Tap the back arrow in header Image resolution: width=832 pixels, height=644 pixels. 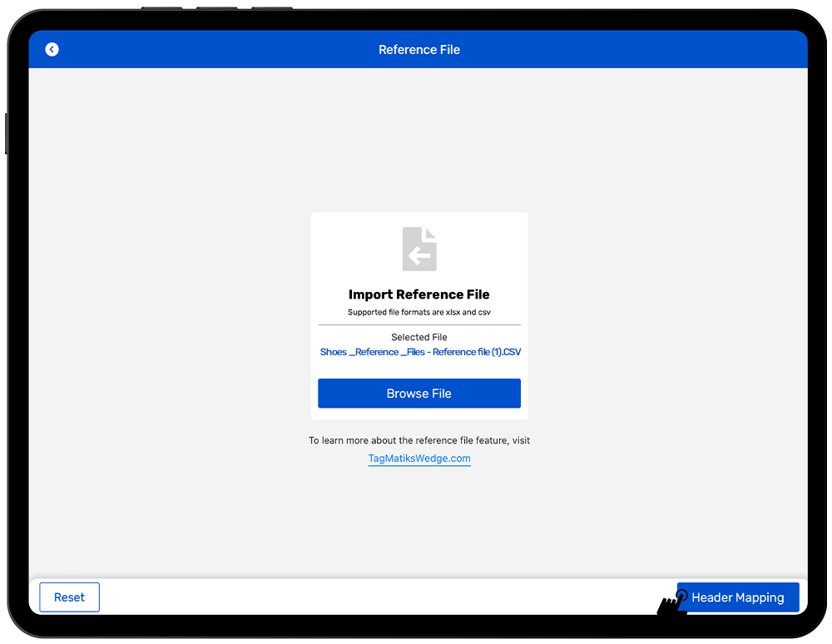(52, 50)
